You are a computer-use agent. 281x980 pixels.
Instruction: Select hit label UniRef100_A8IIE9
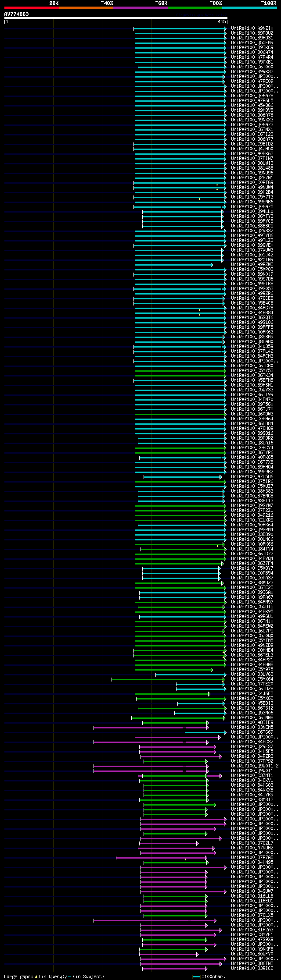coord(252,723)
